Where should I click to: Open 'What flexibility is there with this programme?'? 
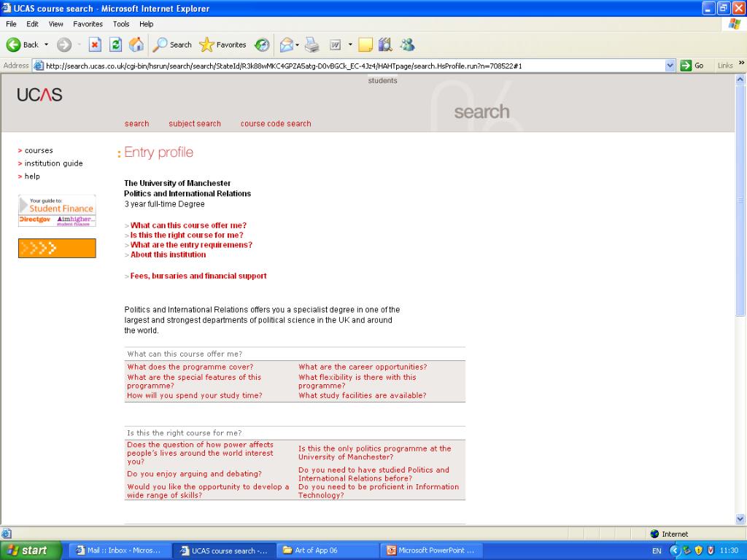point(357,381)
